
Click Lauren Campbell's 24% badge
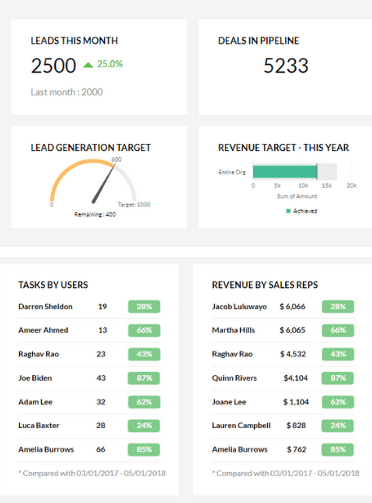click(x=338, y=425)
